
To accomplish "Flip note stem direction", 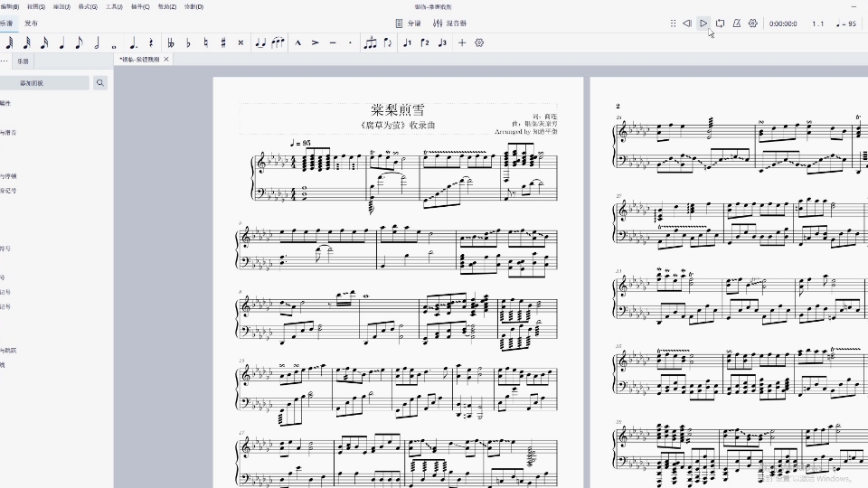I will coord(388,42).
